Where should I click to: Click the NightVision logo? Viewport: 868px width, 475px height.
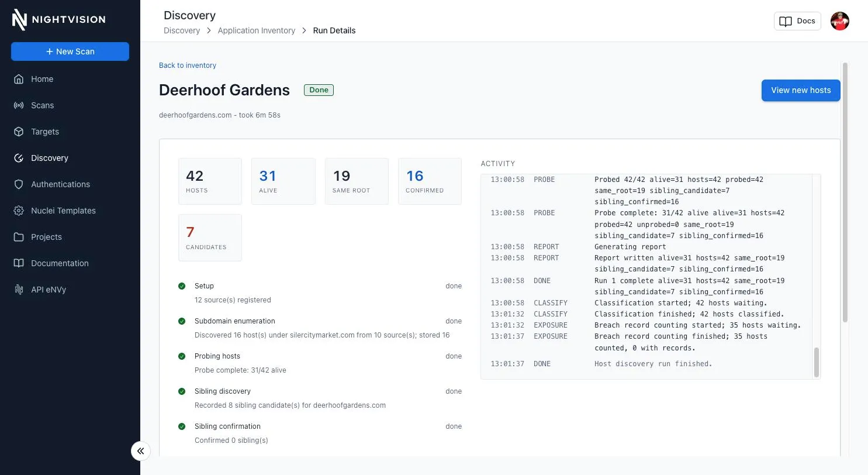pos(58,19)
